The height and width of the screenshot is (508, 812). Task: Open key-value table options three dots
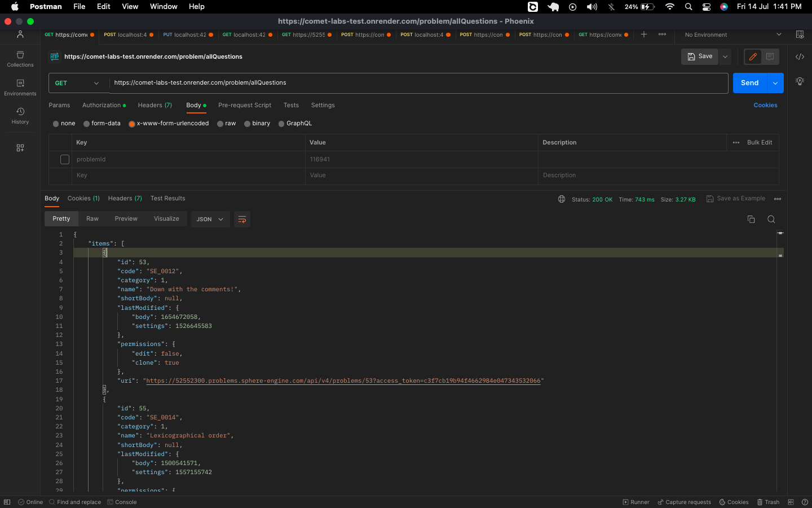tap(736, 142)
